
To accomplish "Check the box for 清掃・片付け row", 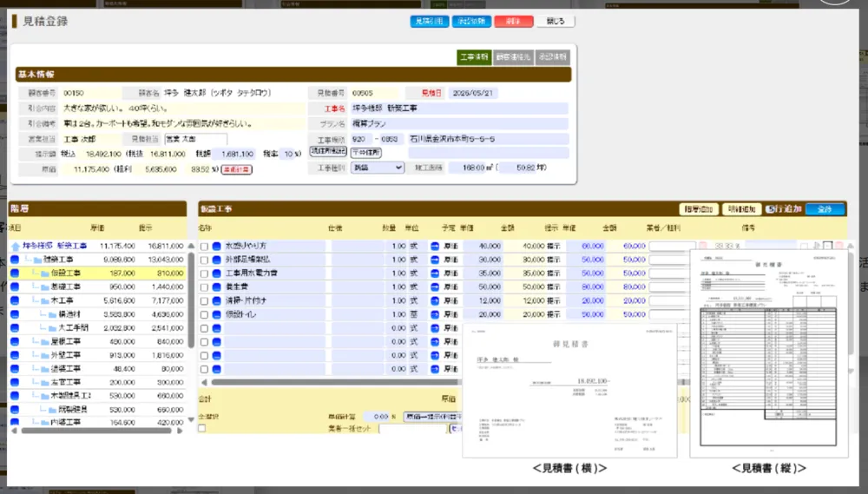I will click(x=204, y=301).
